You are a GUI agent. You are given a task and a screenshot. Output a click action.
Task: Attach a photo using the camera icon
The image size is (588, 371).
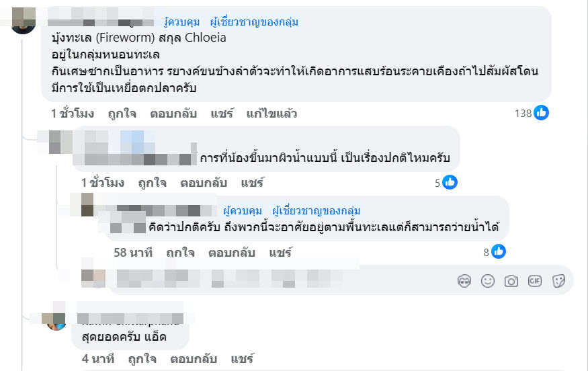[511, 281]
